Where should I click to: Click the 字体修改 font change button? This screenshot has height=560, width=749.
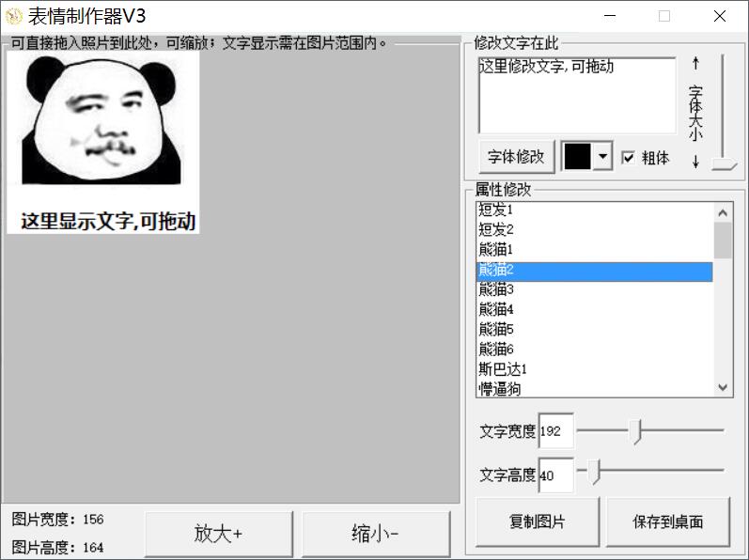[x=516, y=156]
